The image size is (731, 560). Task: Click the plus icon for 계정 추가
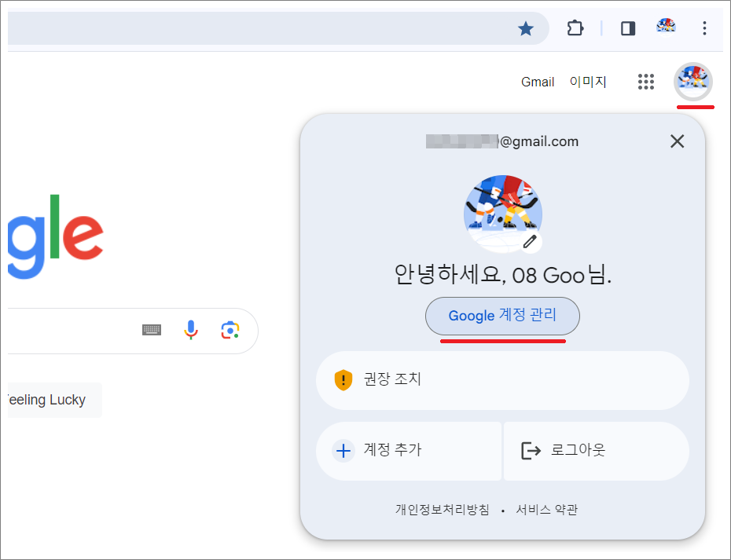(343, 451)
